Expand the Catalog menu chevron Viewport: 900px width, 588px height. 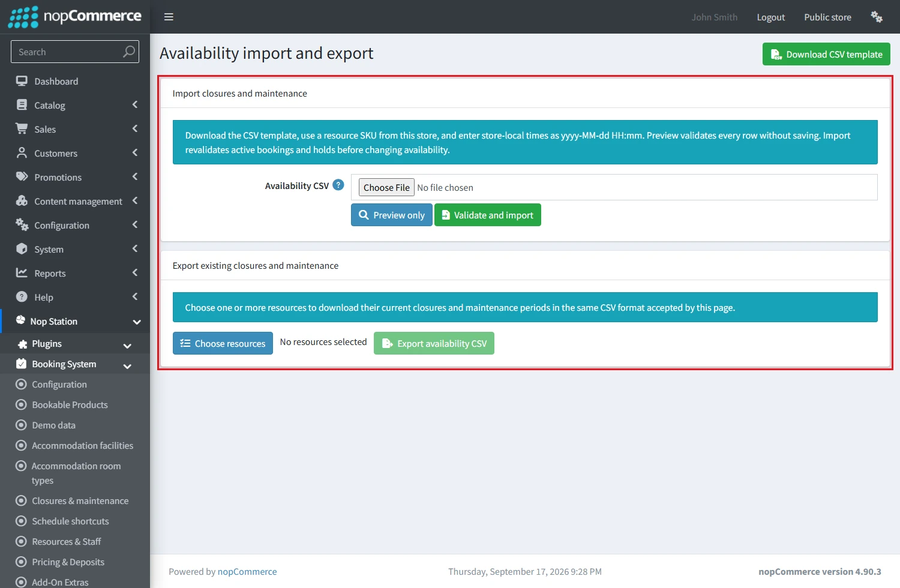click(135, 104)
